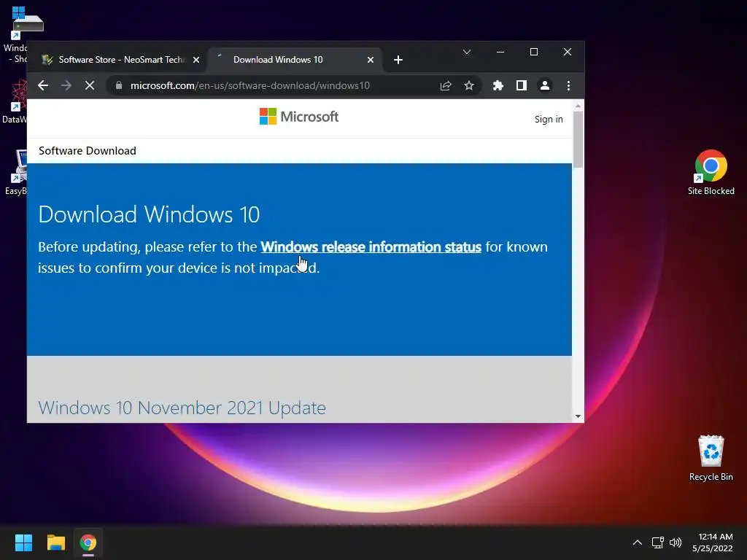Click the Download Windows 10 heading
Screen dimensions: 747x560
(149, 214)
